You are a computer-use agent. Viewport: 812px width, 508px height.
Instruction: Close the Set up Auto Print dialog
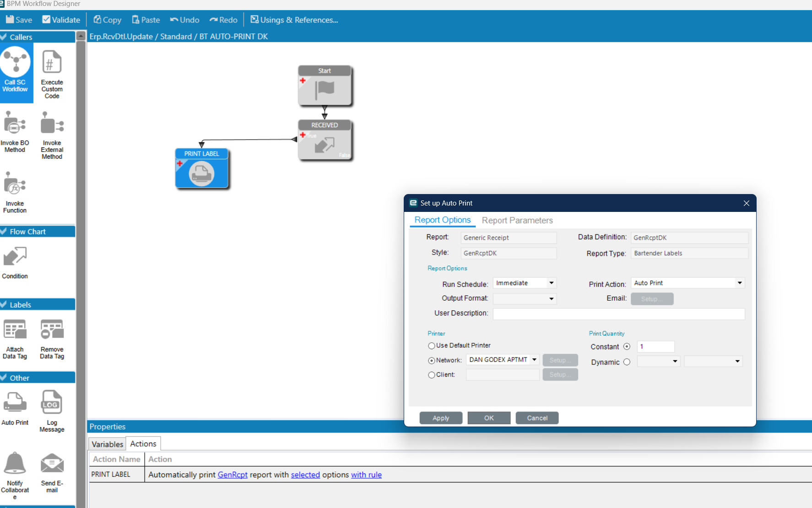click(x=746, y=203)
